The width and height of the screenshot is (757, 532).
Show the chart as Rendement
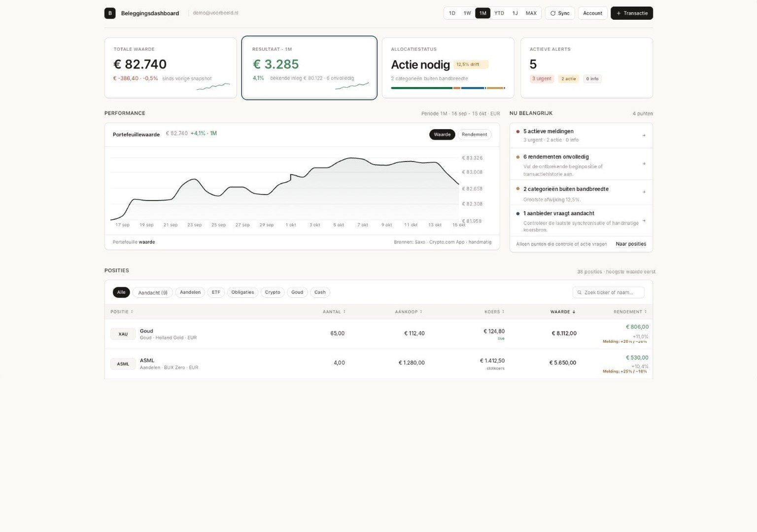(x=475, y=134)
